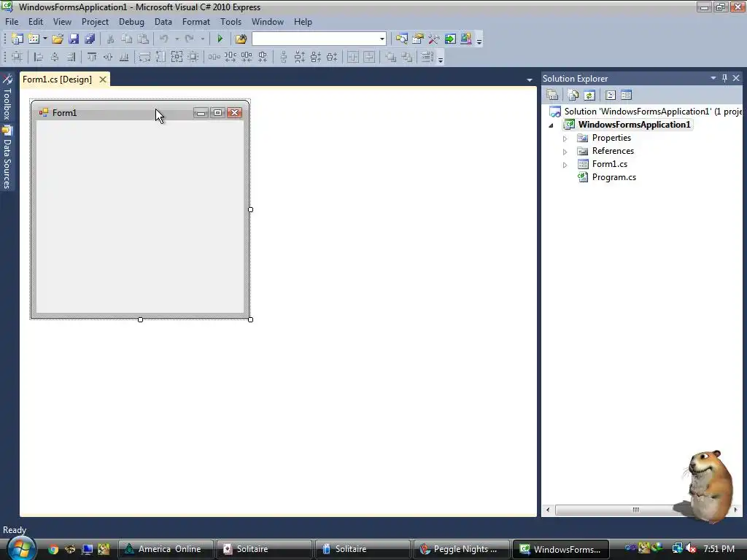Select Program.cs in Solution Explorer
The image size is (747, 560).
614,177
